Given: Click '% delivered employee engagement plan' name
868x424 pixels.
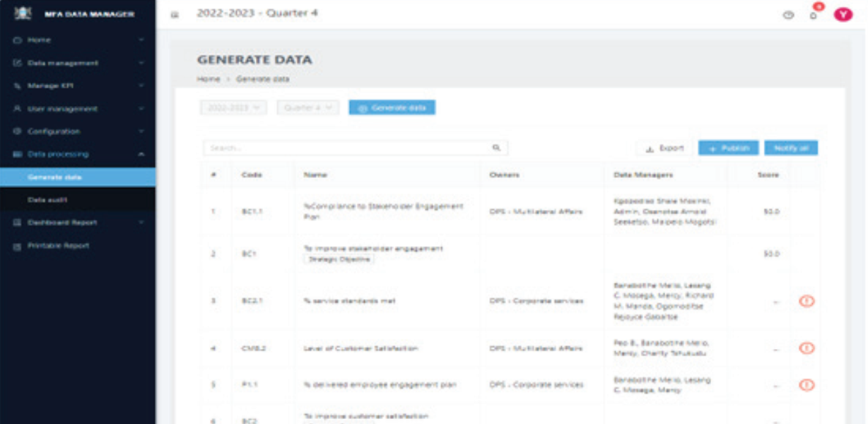Looking at the screenshot, I should (380, 385).
